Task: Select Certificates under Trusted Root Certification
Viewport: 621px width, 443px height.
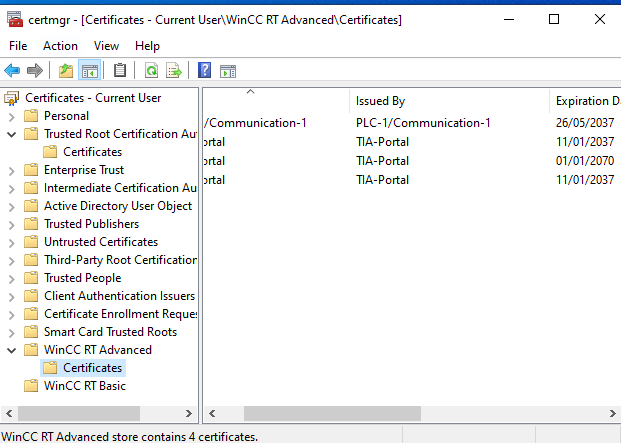Action: 92,152
